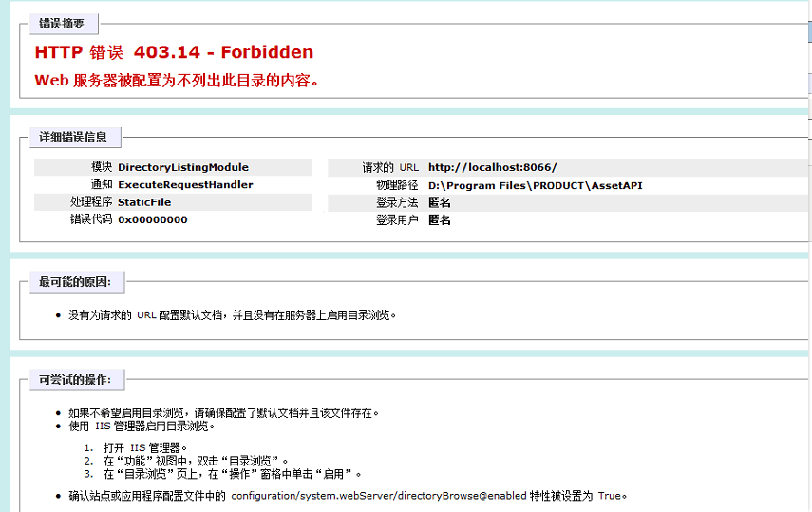Select the 最可能的原因 section heading
This screenshot has width=812, height=512.
coord(75,282)
